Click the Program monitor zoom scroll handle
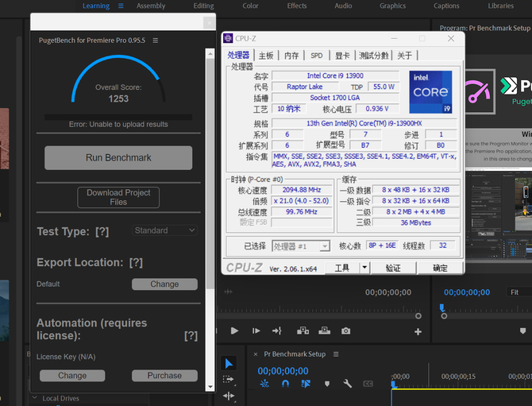This screenshot has width=532, height=406. pyautogui.click(x=444, y=316)
